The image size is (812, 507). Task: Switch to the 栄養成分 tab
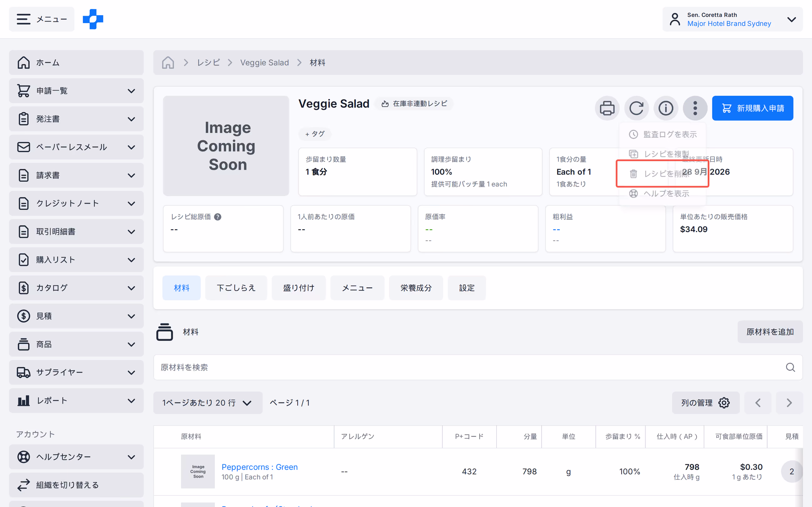coord(416,288)
